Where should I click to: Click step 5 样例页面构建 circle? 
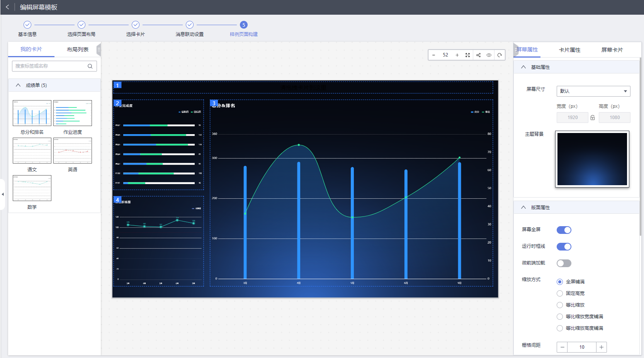click(244, 25)
